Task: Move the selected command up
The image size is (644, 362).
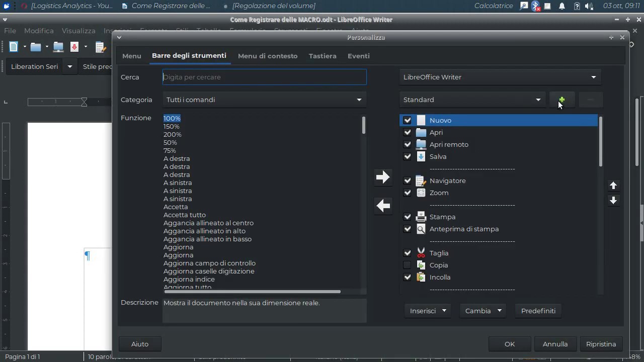Action: [x=613, y=186]
